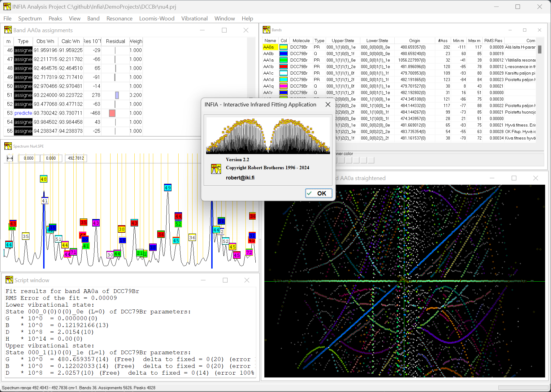This screenshot has width=551, height=392.
Task: Open the Loomis-Wood menu
Action: [x=157, y=19]
